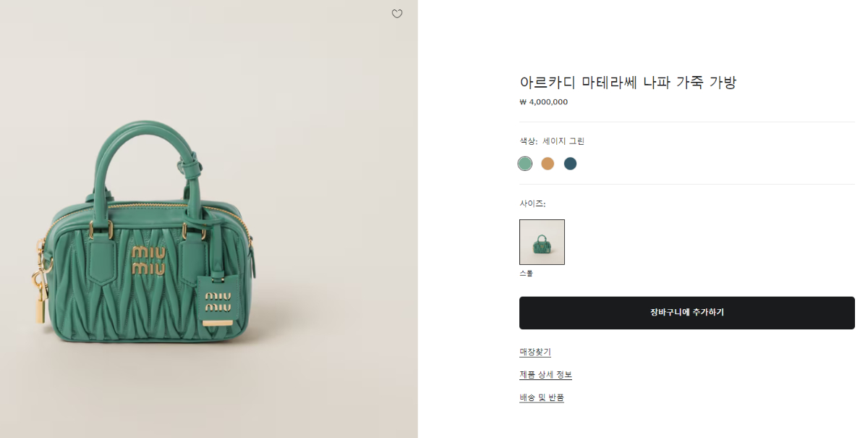Screen dimensions: 868x438
Task: Open the 배송 및 반품 link
Action: click(x=542, y=397)
